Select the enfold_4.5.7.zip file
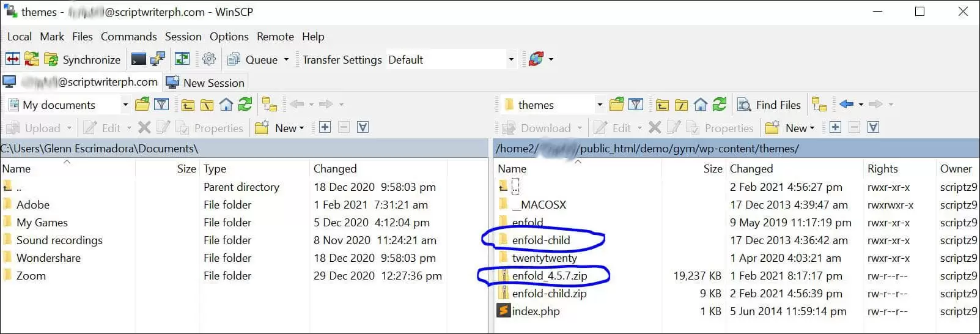 (549, 276)
